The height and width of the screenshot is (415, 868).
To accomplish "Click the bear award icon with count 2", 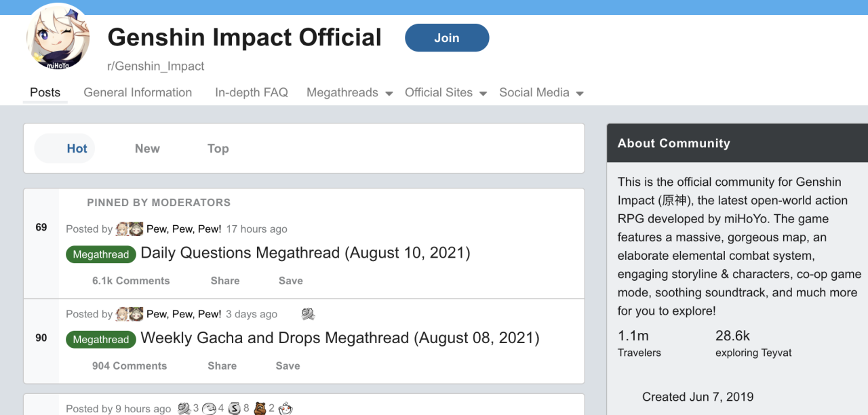I will pos(260,408).
